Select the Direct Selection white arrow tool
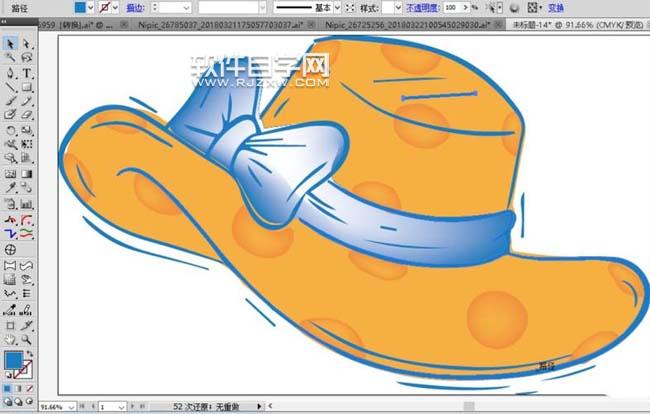The height and width of the screenshot is (414, 650). click(x=27, y=44)
